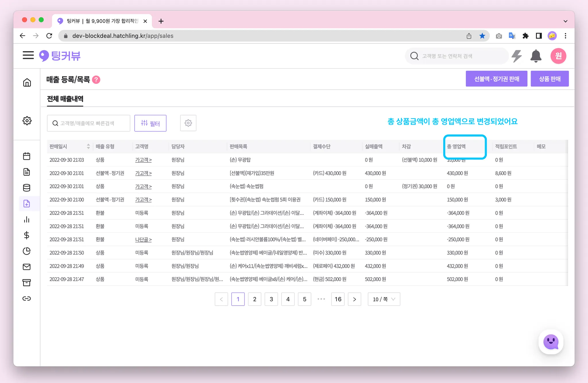The height and width of the screenshot is (383, 588).
Task: Click the 상품 판매 button
Action: point(549,79)
